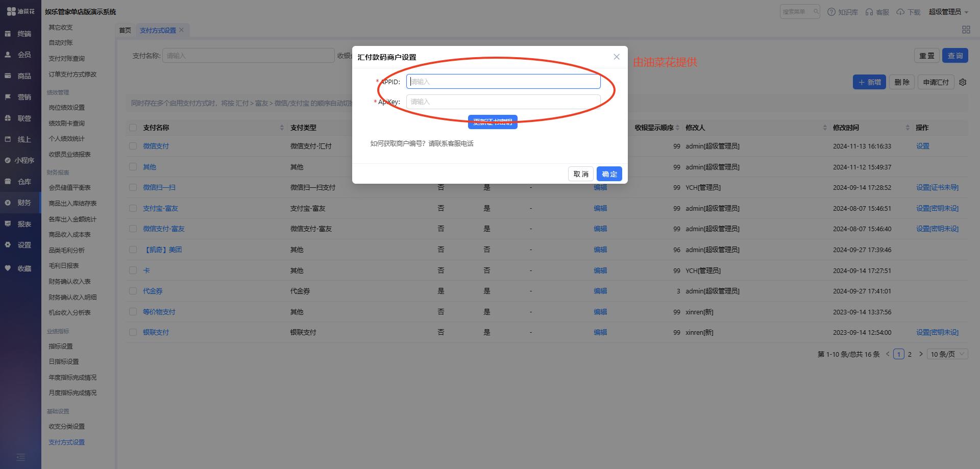Click the 油菜花 logo
The height and width of the screenshot is (469, 980).
(x=20, y=11)
